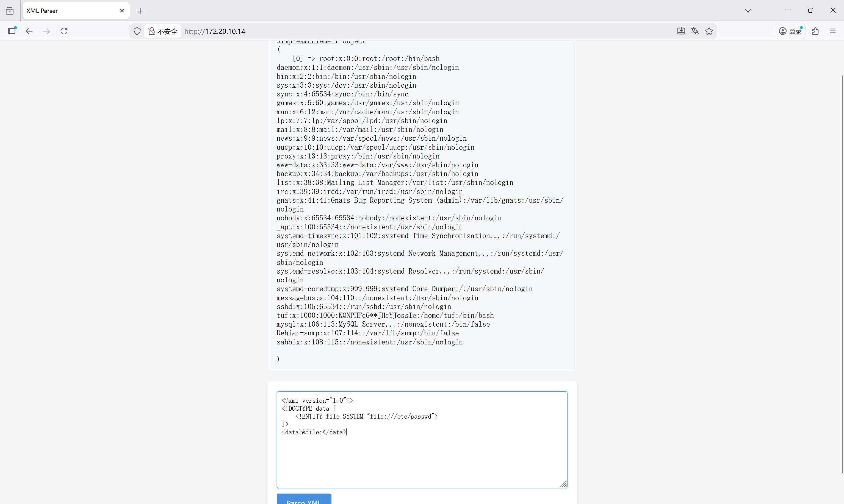844x504 pixels.
Task: Click the Parse XML button
Action: click(304, 500)
